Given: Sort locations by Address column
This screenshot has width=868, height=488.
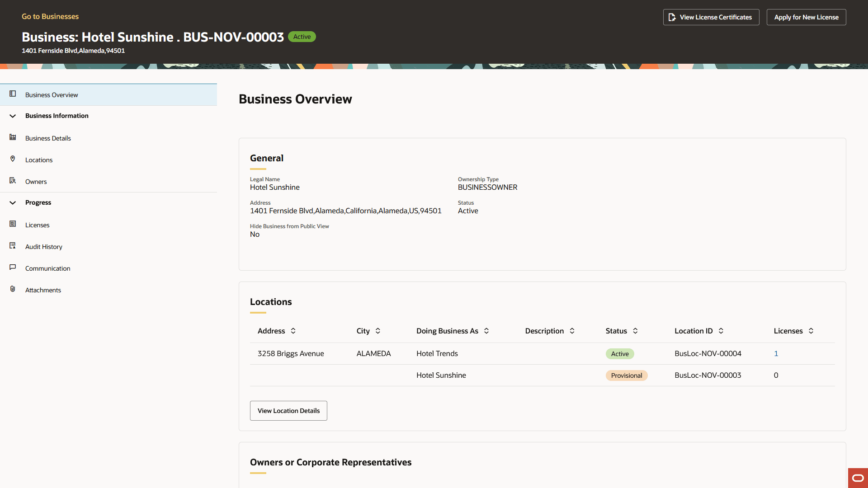Looking at the screenshot, I should pyautogui.click(x=293, y=331).
